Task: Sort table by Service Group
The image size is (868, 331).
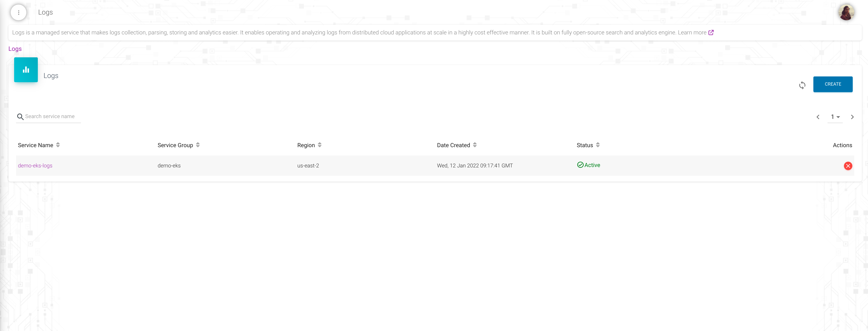Action: [198, 145]
